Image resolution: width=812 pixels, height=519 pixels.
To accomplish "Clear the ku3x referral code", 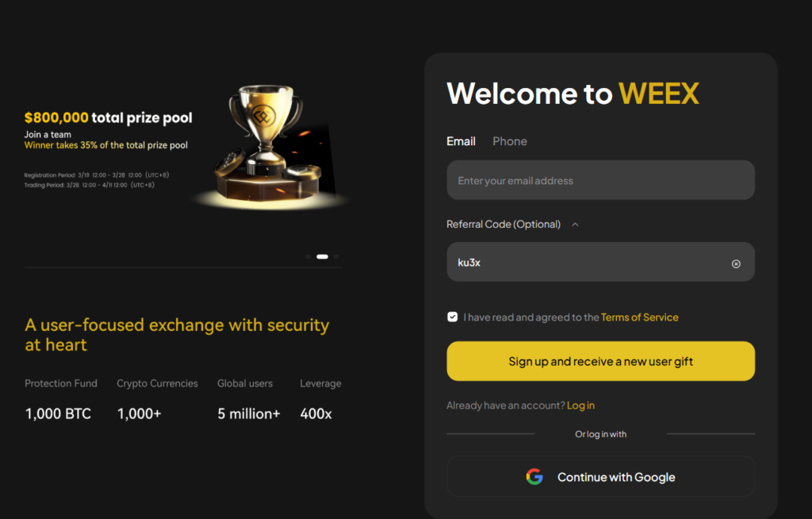I will pyautogui.click(x=735, y=263).
